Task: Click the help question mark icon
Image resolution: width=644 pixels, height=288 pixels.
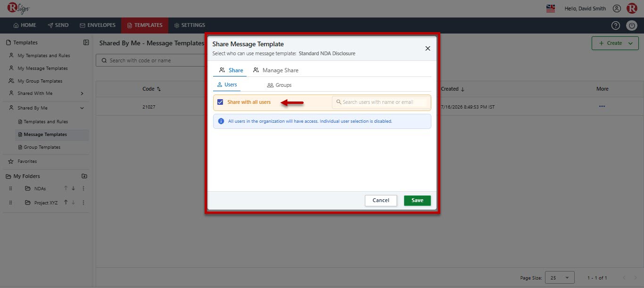Action: pos(616,25)
